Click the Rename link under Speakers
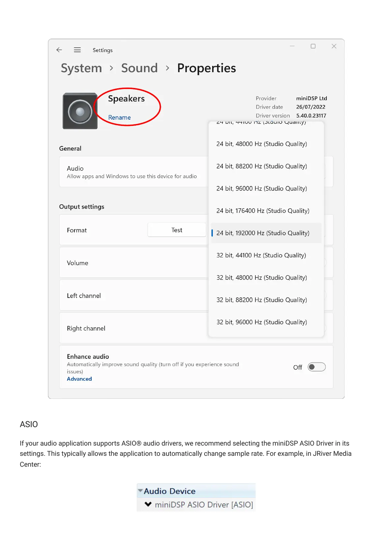Viewport: 392px width, 555px height. click(x=120, y=118)
